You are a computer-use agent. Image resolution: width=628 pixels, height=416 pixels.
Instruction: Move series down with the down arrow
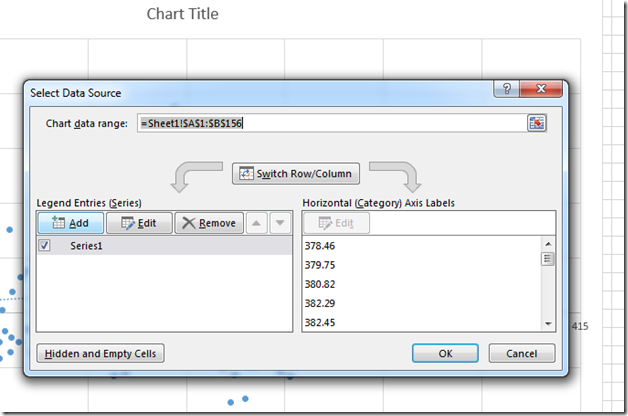(280, 223)
